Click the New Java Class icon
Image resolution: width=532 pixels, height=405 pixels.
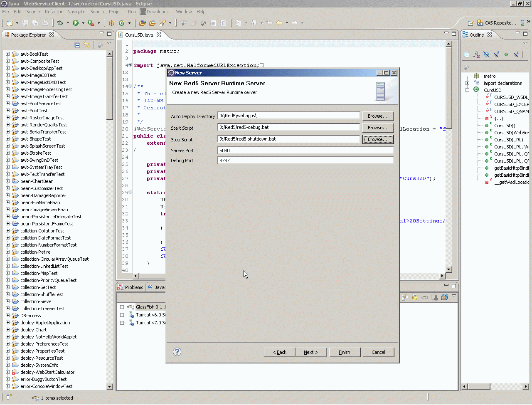(122, 23)
